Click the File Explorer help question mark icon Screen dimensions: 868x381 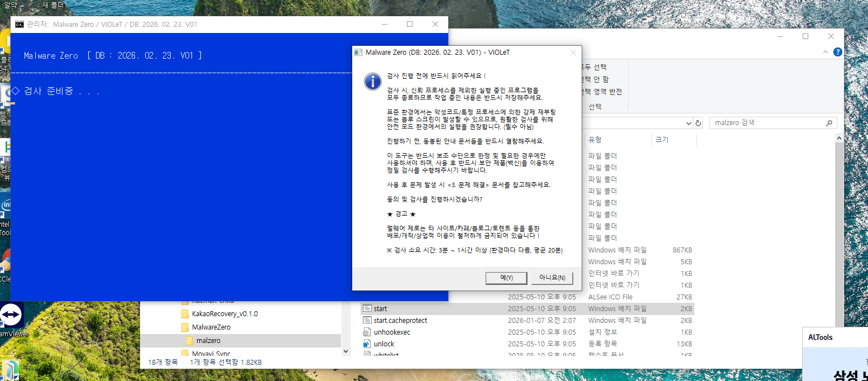[837, 52]
